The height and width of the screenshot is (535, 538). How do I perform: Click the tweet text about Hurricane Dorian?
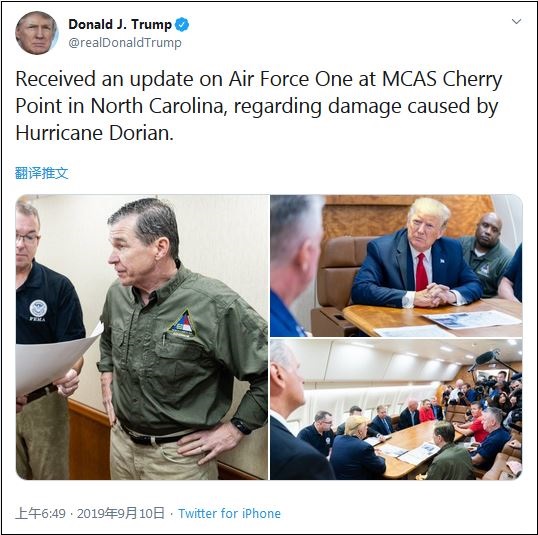click(x=259, y=106)
